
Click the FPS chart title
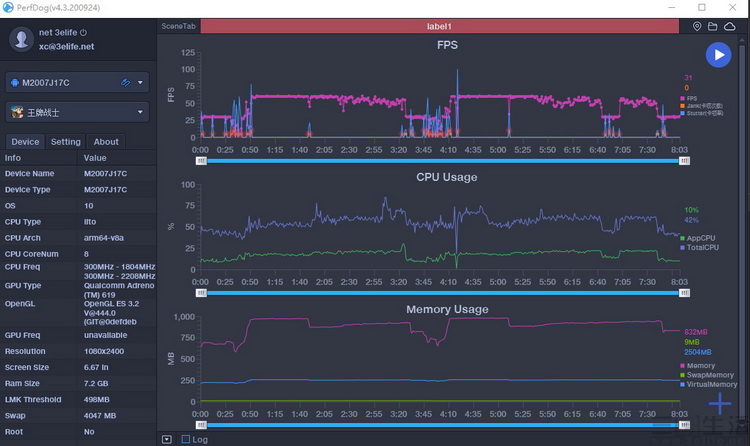click(447, 45)
